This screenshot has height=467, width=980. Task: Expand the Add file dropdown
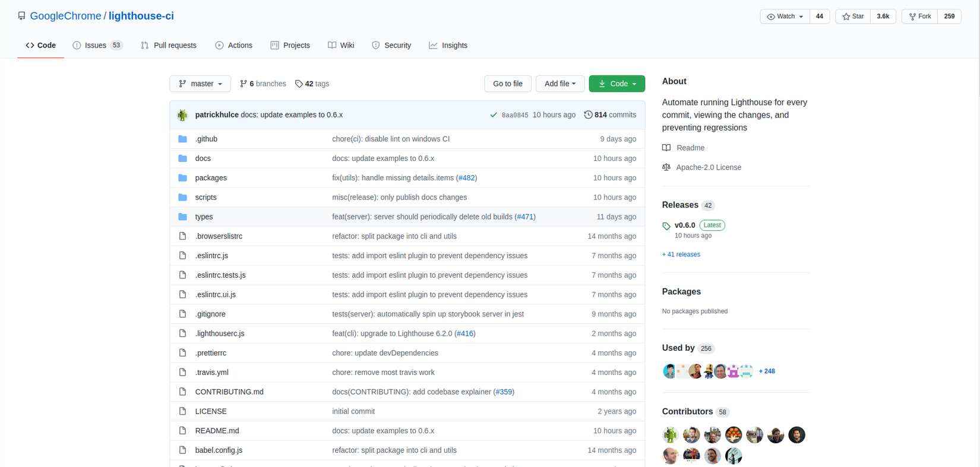(x=560, y=84)
